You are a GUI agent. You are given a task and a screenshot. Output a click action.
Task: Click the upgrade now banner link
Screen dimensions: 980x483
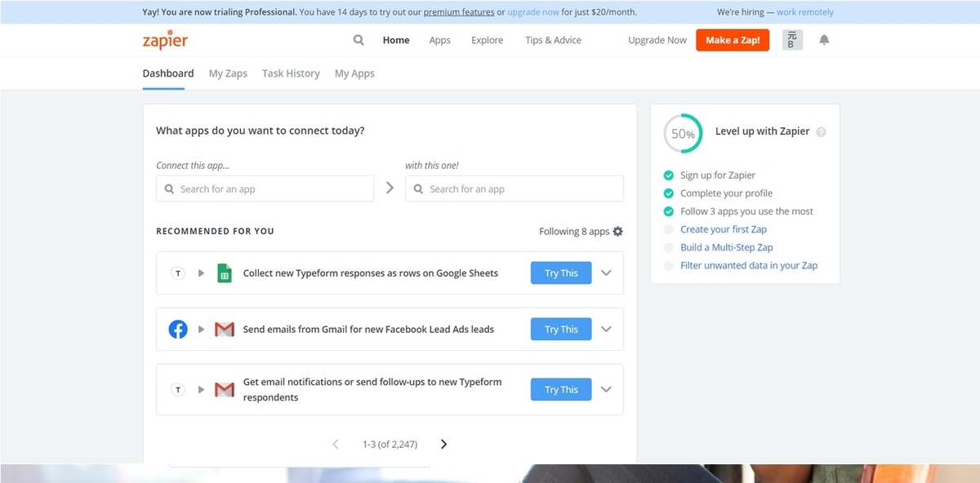pos(533,12)
